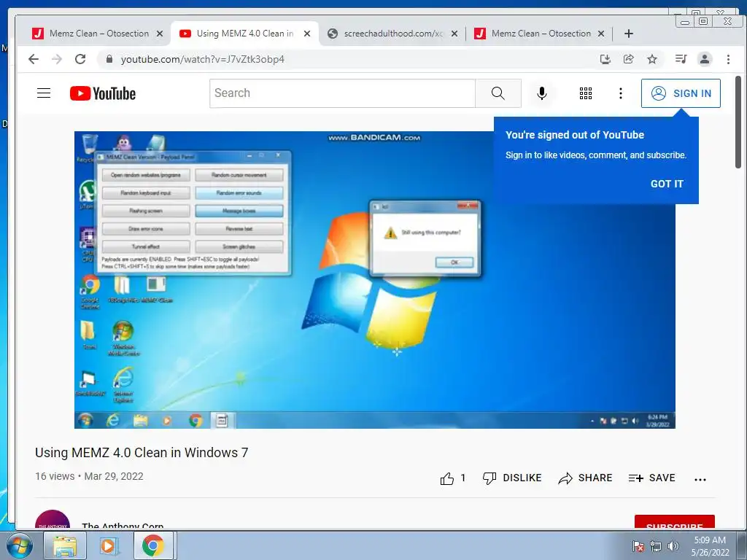Open Windows Explorer from taskbar
The image size is (747, 560).
65,545
